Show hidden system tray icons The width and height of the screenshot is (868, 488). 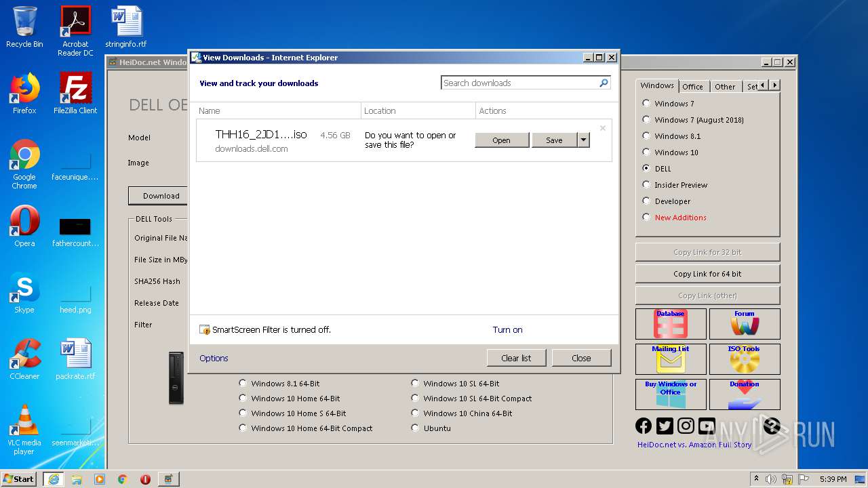(x=756, y=479)
